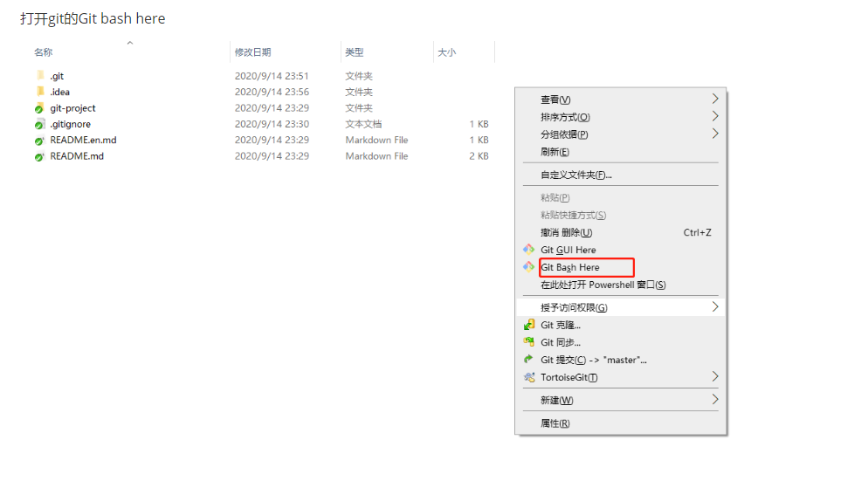The image size is (868, 488).
Task: Select the .gitignore file name
Action: point(71,124)
